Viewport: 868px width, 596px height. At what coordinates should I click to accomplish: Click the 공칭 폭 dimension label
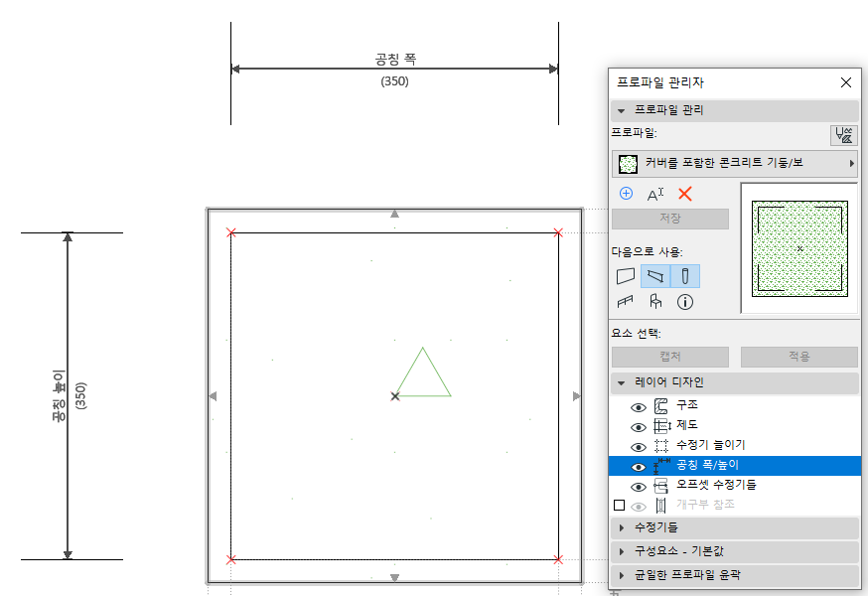[394, 59]
